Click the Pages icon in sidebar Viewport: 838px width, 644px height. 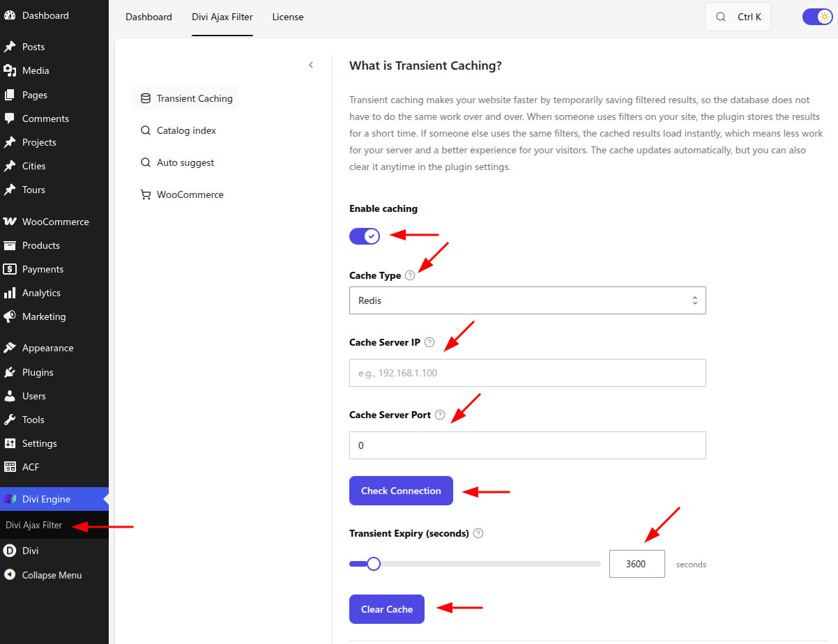pyautogui.click(x=10, y=95)
